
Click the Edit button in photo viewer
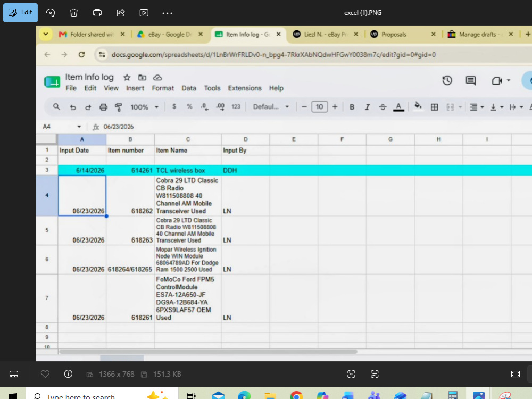(x=20, y=13)
